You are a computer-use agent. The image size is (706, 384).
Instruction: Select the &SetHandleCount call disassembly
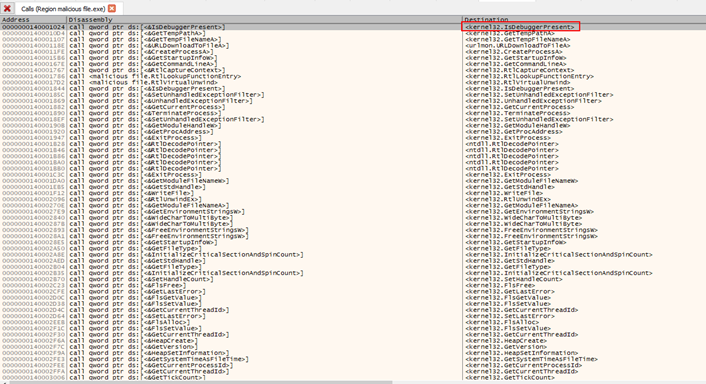pyautogui.click(x=141, y=280)
